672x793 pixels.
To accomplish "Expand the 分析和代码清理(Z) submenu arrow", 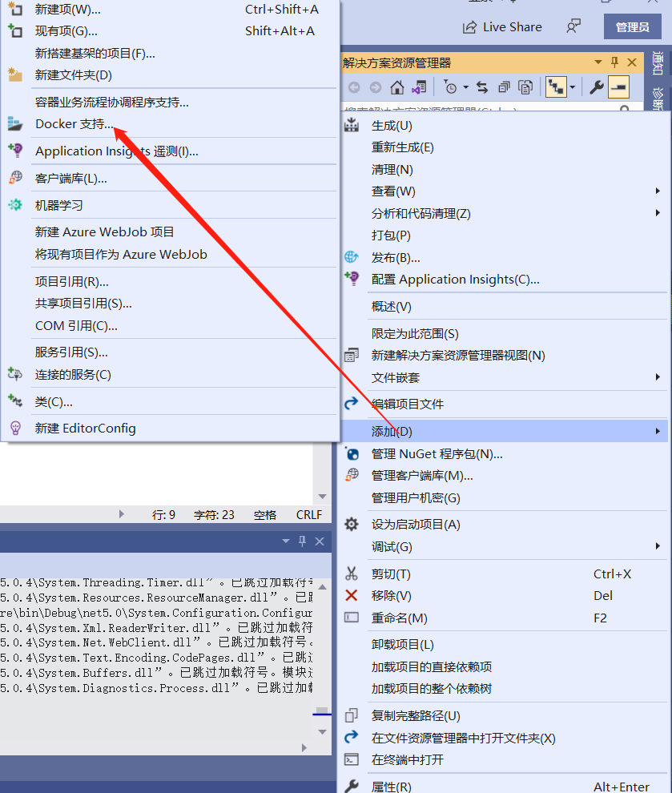I will pos(658,213).
